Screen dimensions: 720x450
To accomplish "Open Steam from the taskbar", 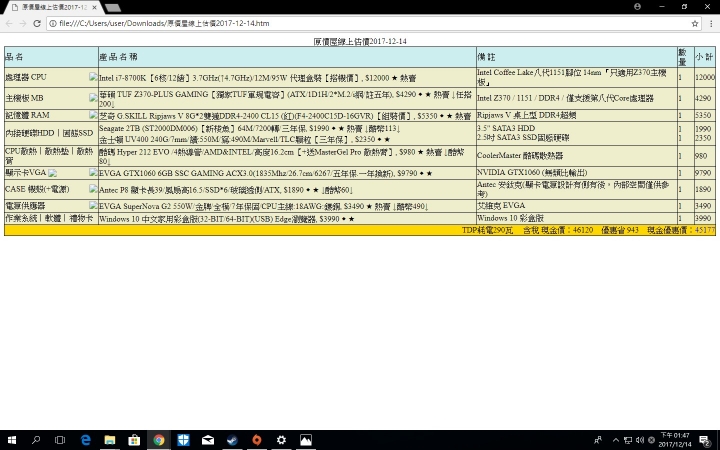I will (x=232, y=440).
